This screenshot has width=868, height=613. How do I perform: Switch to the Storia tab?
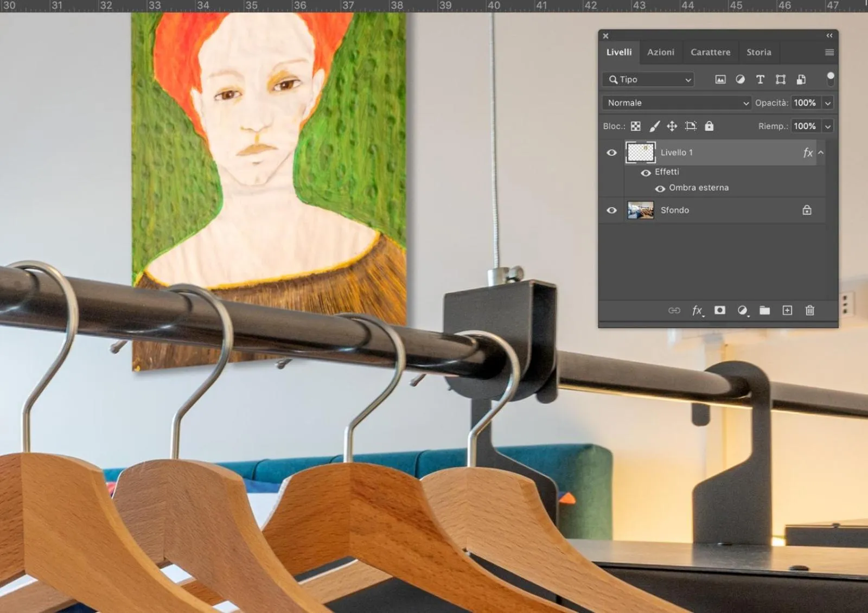pos(758,53)
